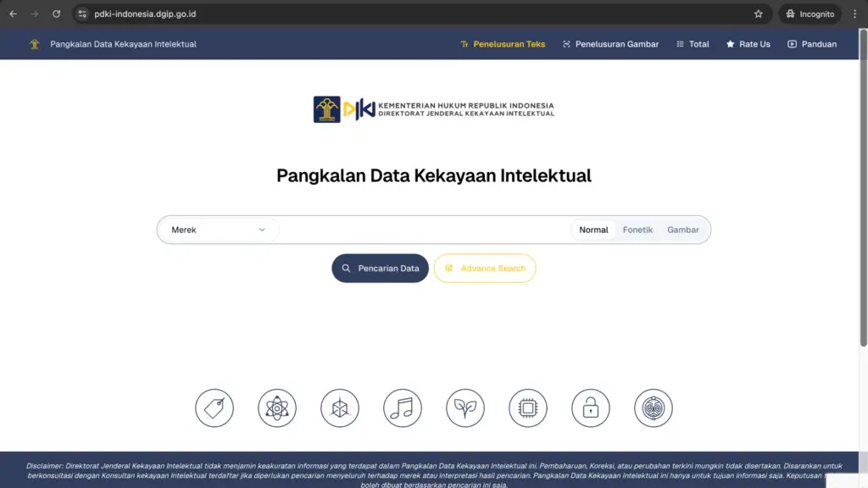Screen dimensions: 868x488
Task: Click the page vertical scrollbar
Action: click(x=863, y=188)
